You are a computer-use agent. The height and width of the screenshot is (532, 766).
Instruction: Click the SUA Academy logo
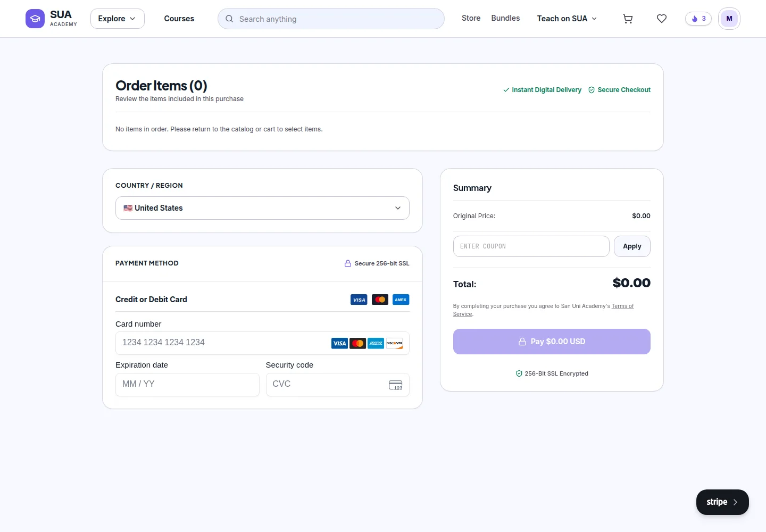(x=52, y=19)
